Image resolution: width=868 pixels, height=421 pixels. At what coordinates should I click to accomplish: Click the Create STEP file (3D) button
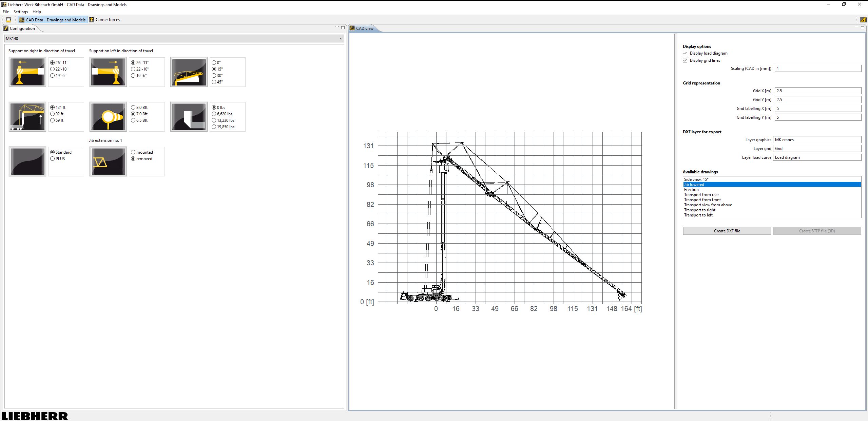817,231
